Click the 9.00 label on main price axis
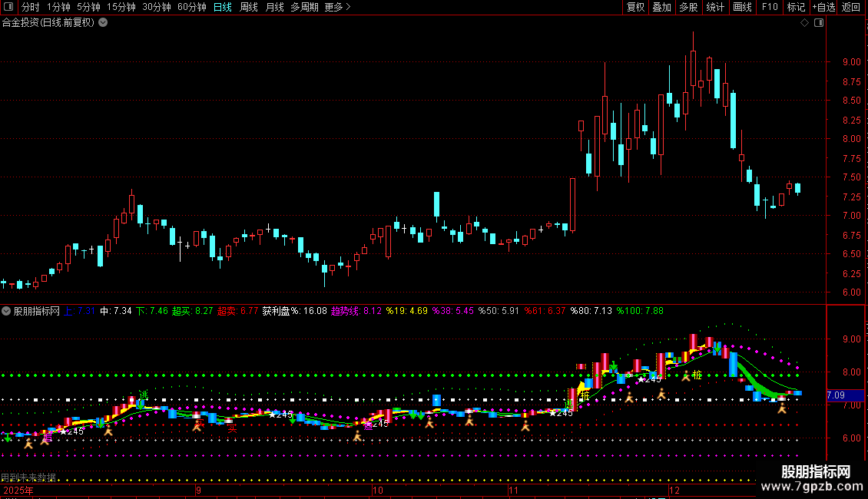 click(x=851, y=62)
